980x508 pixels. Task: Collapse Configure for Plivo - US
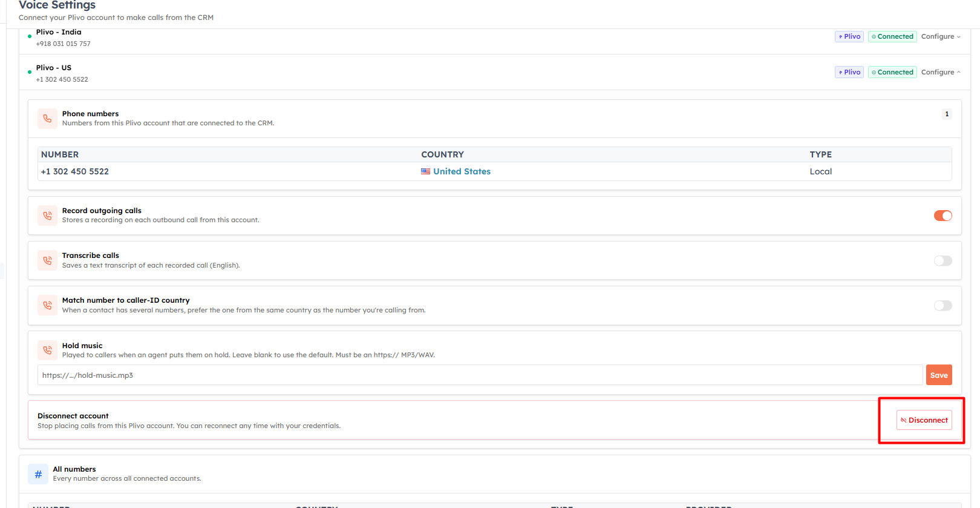pos(941,72)
